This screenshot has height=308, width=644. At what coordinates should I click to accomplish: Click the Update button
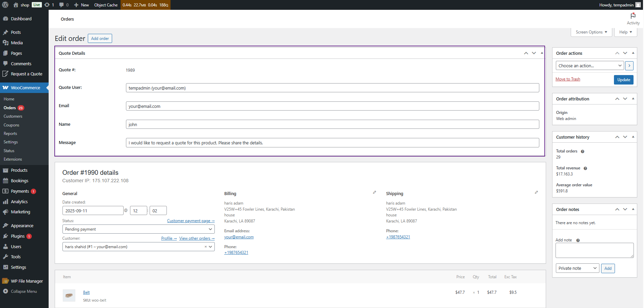coord(623,80)
